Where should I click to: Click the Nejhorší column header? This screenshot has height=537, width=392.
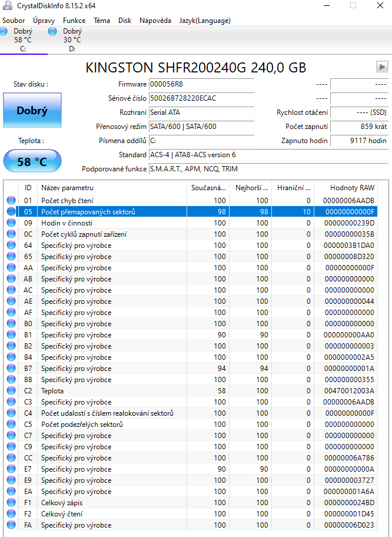[x=251, y=188]
